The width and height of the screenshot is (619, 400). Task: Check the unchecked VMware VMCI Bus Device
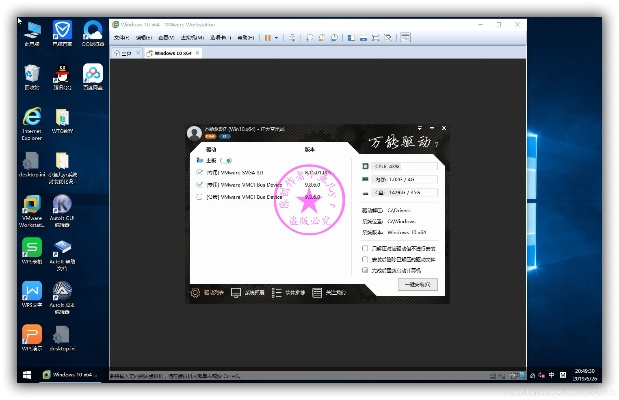tap(200, 197)
